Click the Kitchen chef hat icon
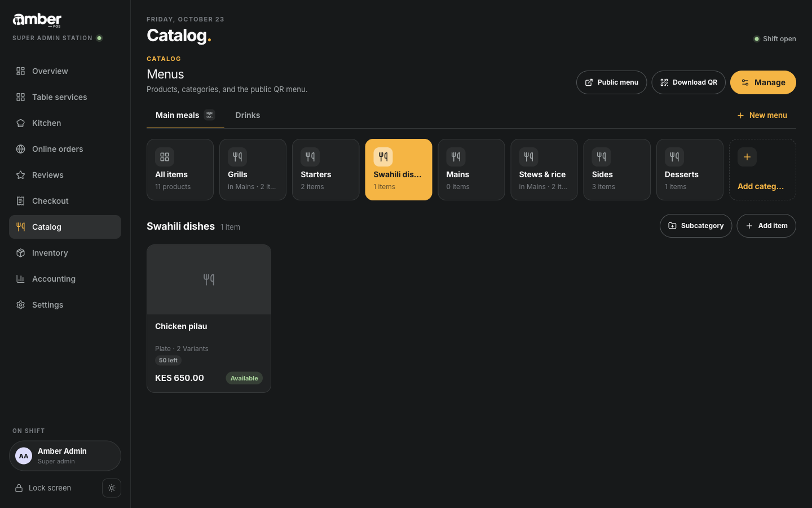Viewport: 812px width, 508px height. coord(21,123)
